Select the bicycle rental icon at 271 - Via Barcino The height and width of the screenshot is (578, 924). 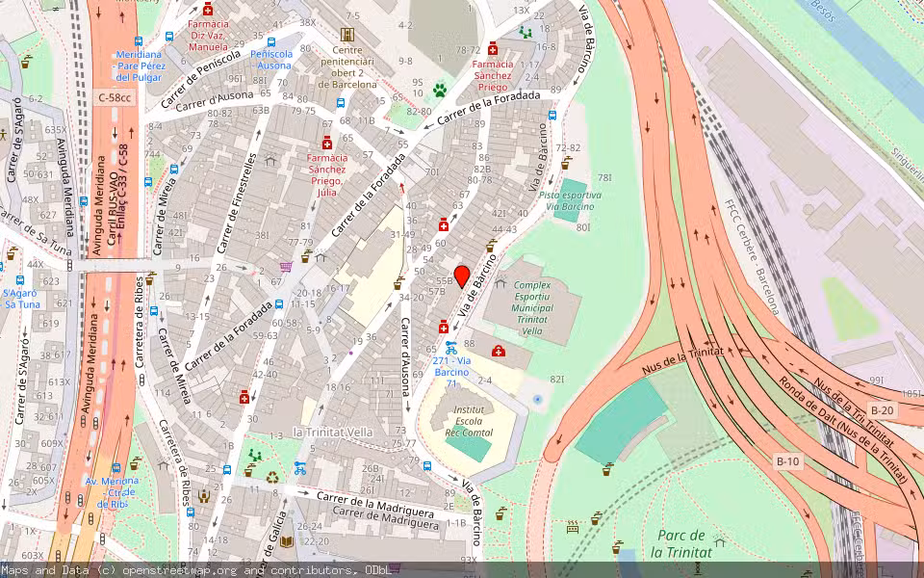point(450,348)
